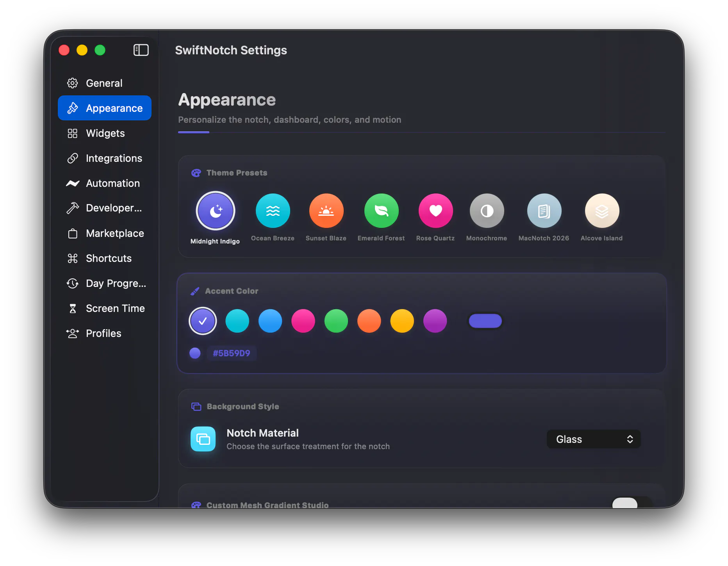
Task: Toggle the Custom Mesh Gradient Studio switch
Action: click(632, 503)
